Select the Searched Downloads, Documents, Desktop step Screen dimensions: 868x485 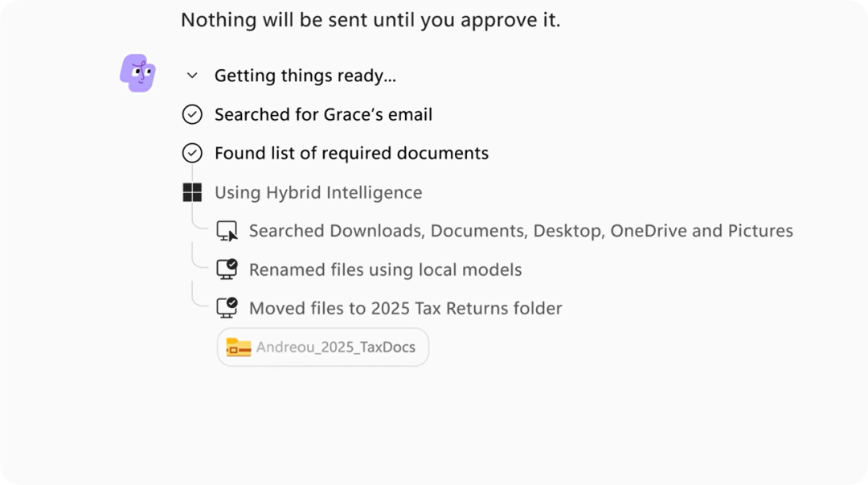pos(504,231)
